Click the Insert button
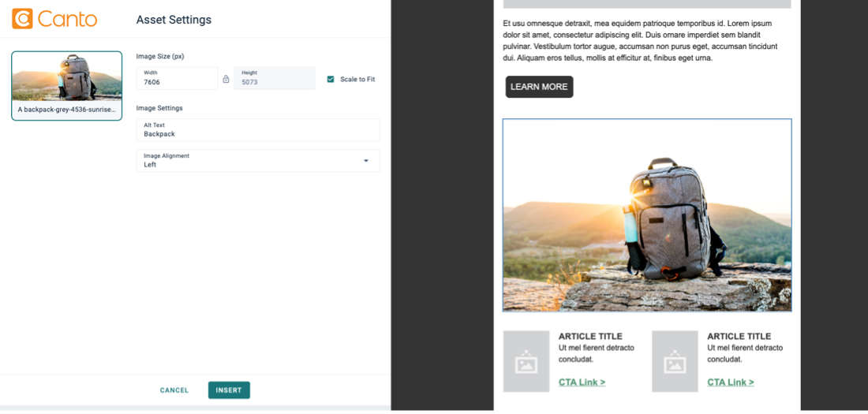 (x=229, y=390)
